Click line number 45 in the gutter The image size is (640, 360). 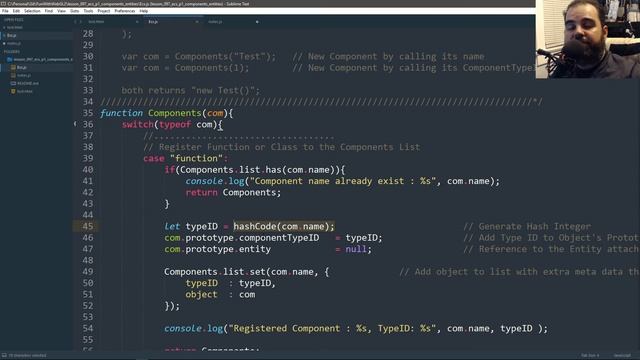pos(88,227)
